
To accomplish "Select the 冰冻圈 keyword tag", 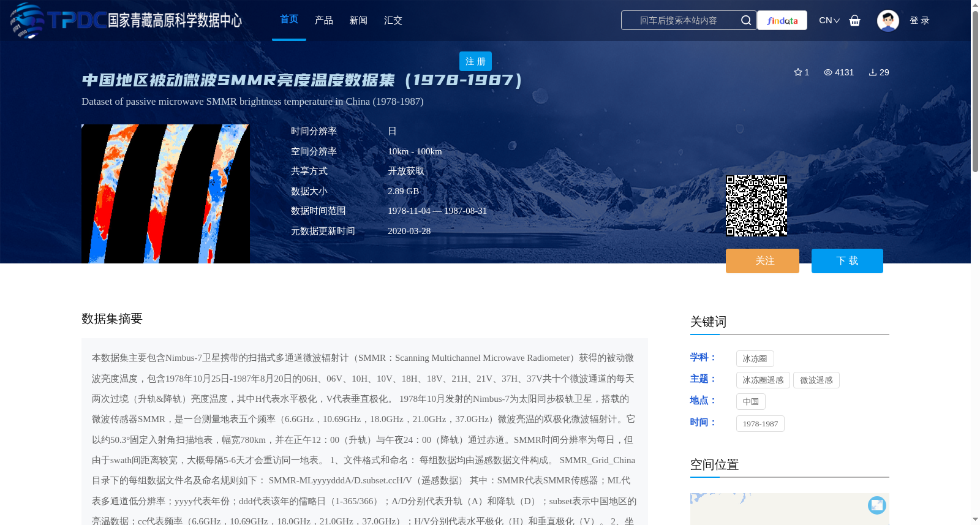I will coord(755,358).
